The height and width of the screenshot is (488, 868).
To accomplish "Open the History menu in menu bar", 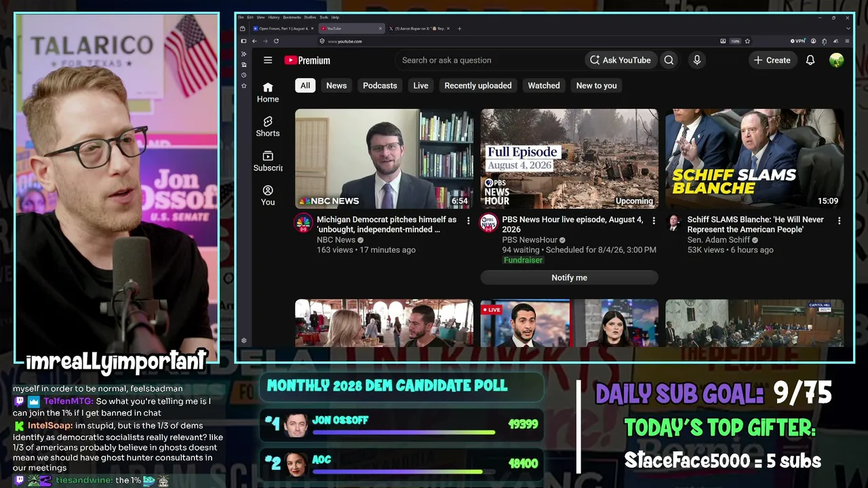I will 274,17.
